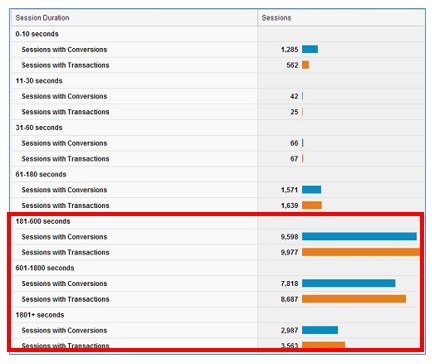Click the Session Duration column header
Screen dimensions: 432x364
(42, 18)
